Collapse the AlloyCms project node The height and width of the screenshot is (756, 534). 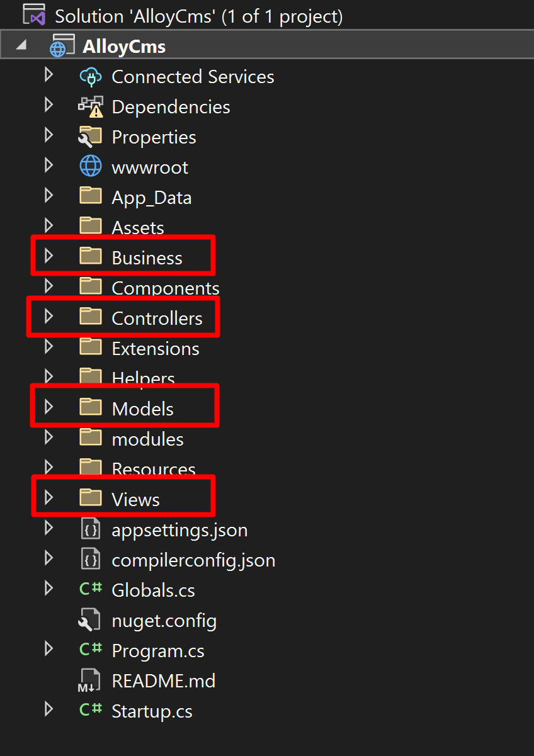coord(21,46)
